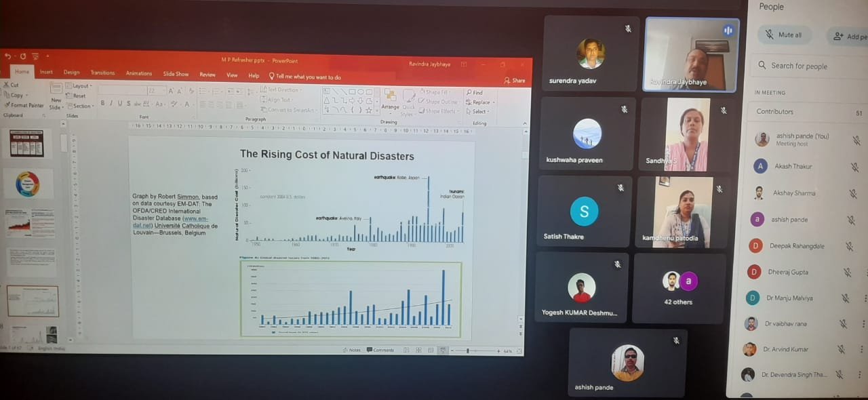Toggle the Notes pane in status bar
This screenshot has height=400, width=868.
pyautogui.click(x=352, y=350)
